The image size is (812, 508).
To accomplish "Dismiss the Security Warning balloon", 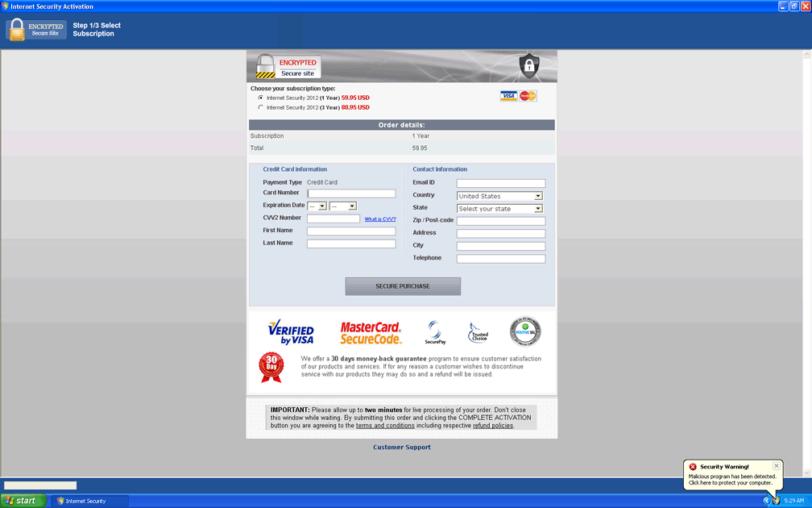I will 776,466.
